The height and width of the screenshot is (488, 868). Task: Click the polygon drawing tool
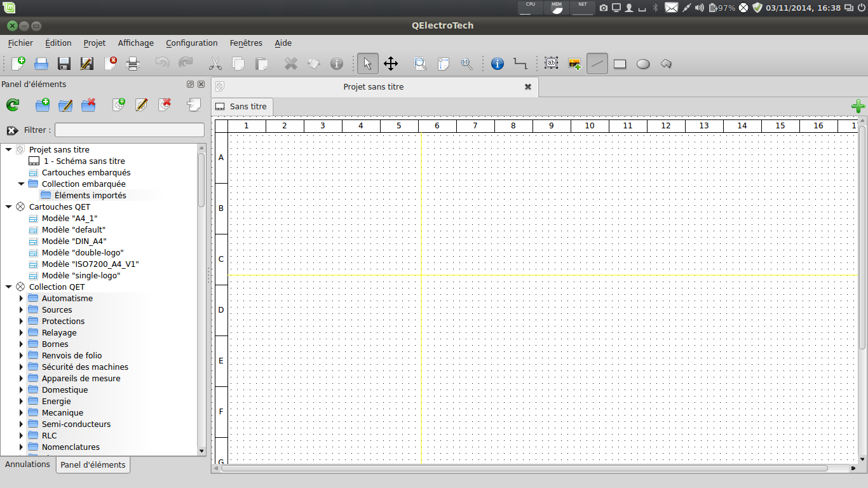point(666,64)
